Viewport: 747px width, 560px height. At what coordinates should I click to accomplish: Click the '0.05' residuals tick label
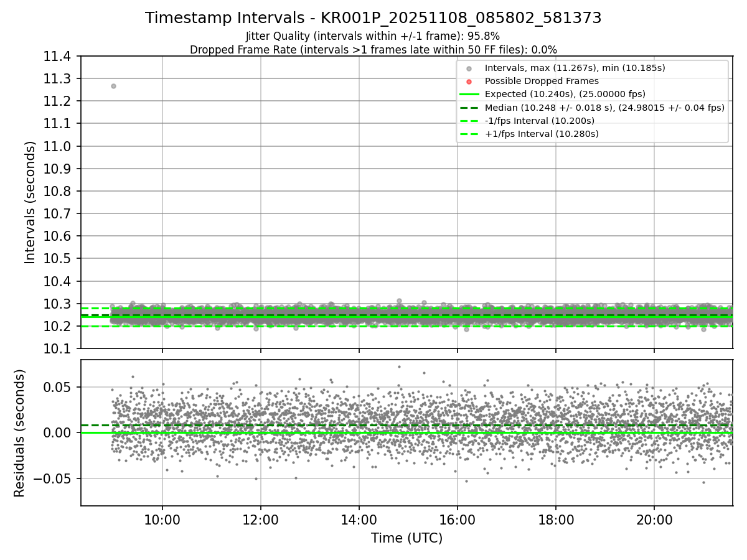[x=59, y=387]
